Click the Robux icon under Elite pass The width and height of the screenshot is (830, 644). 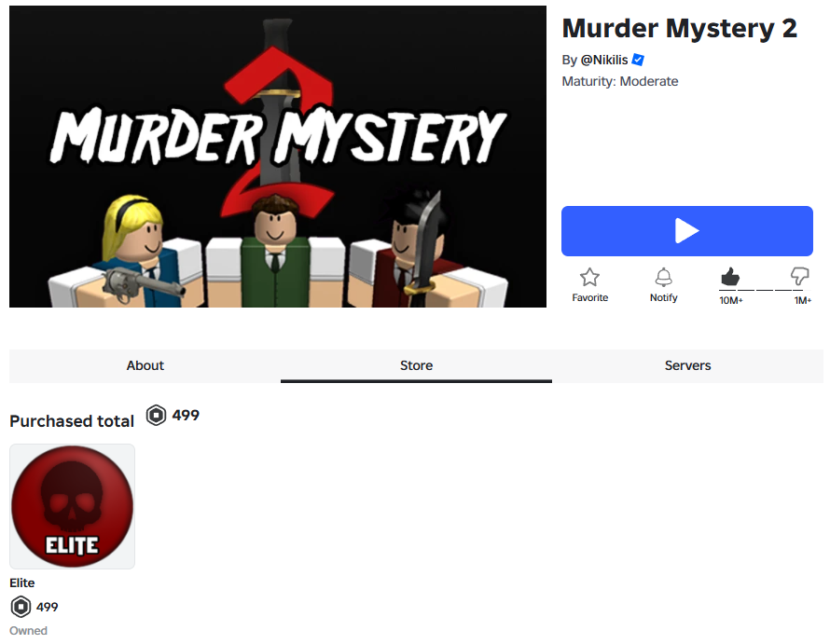click(x=21, y=607)
